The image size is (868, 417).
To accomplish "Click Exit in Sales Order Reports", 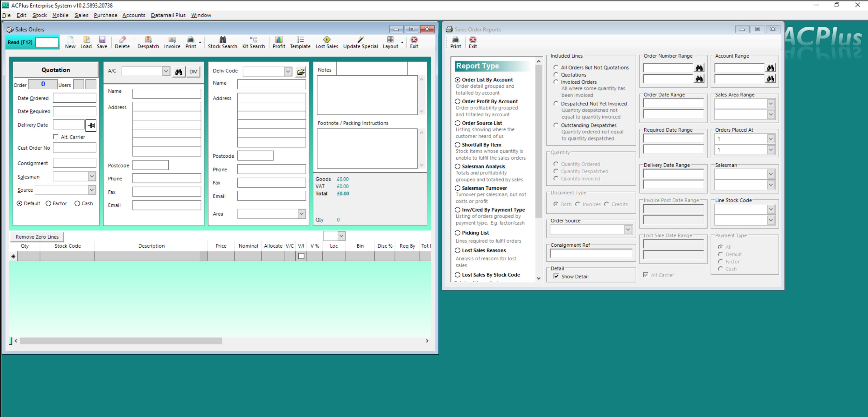I will click(x=473, y=42).
